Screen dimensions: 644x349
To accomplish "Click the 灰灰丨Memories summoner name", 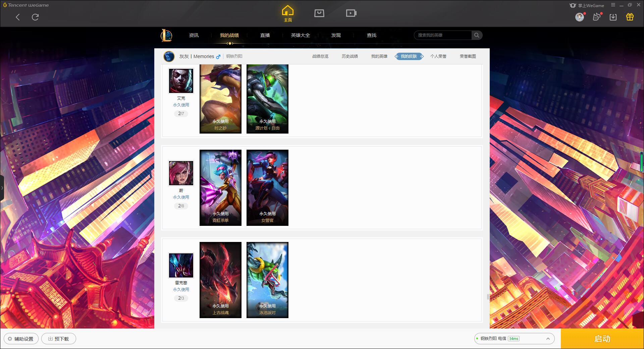I will click(x=197, y=56).
